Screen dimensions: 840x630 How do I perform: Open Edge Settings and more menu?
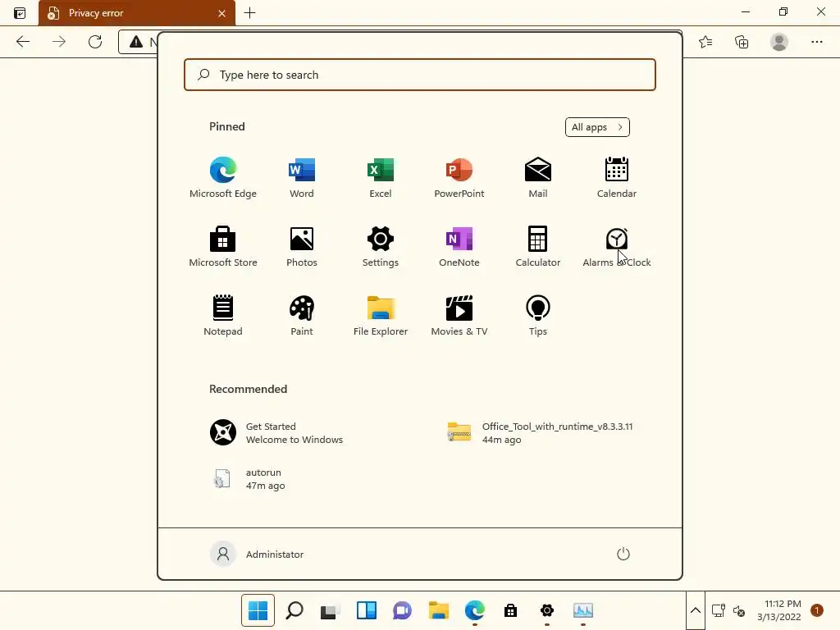click(x=817, y=42)
